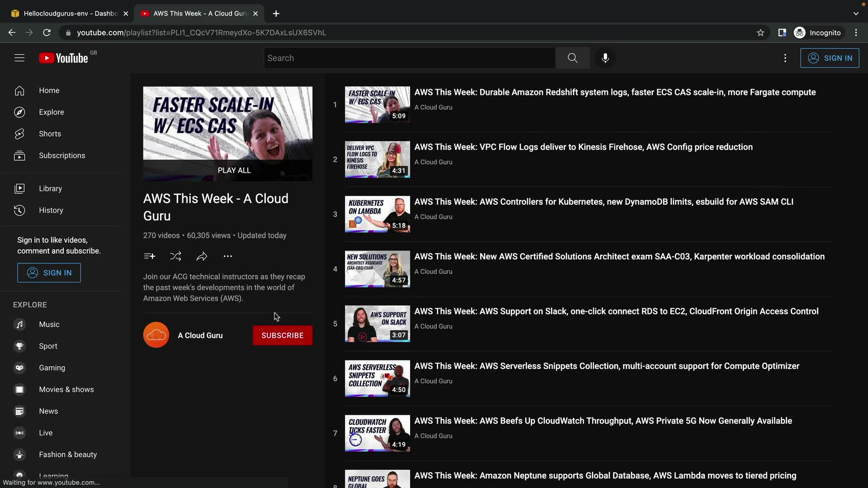Open YouTube settings three-dot menu
The width and height of the screenshot is (868, 488).
tap(785, 58)
